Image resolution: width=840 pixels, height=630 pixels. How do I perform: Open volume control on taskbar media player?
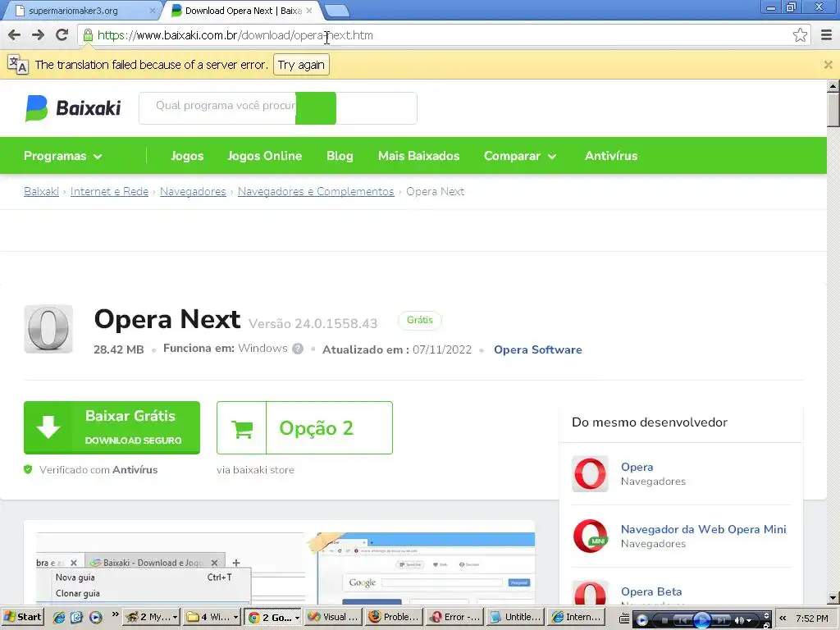coord(741,620)
